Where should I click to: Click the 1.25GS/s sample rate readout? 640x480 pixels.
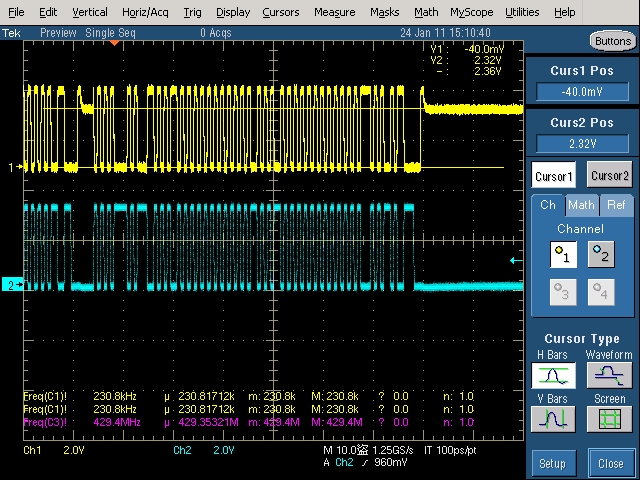pos(393,450)
